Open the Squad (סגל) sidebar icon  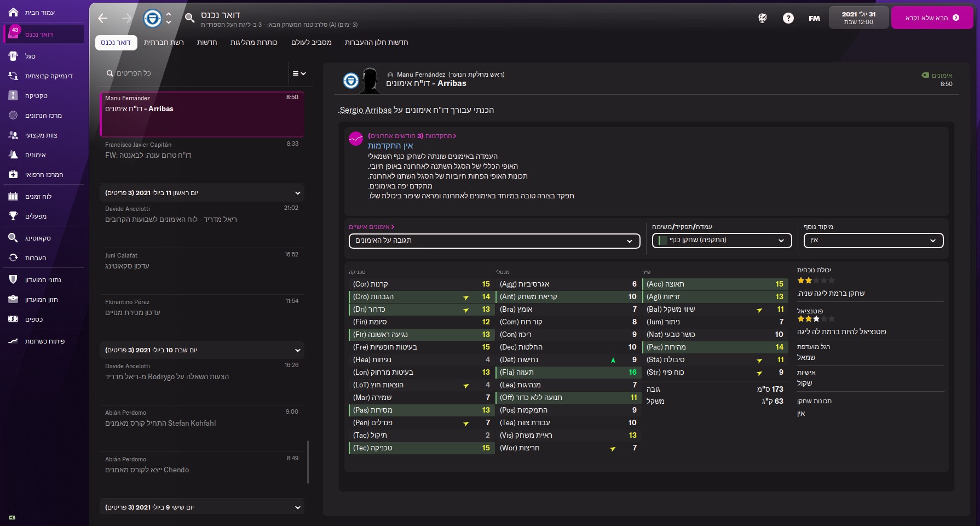tap(14, 56)
